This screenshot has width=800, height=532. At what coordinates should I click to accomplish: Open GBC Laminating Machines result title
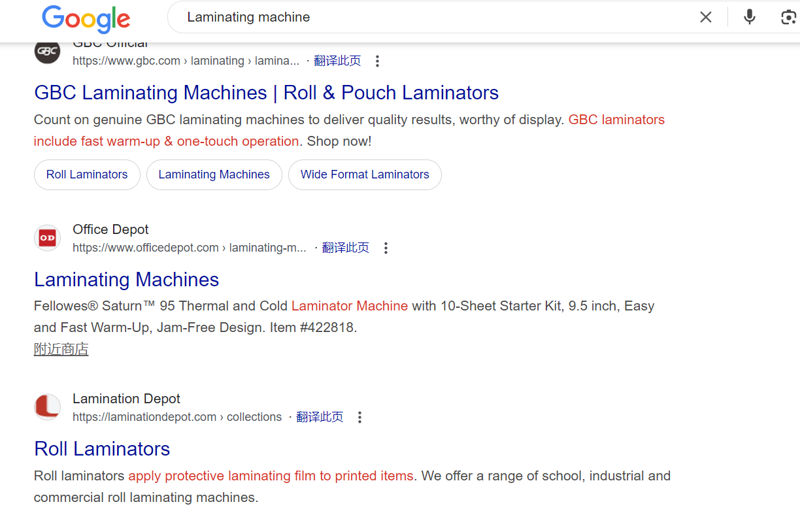(x=266, y=93)
